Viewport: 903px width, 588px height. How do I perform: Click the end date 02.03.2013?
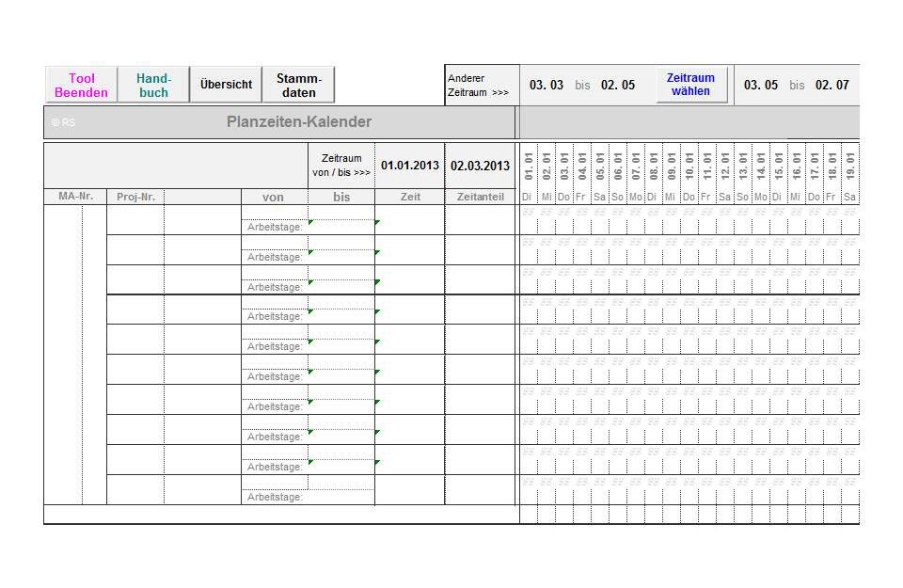pyautogui.click(x=481, y=166)
